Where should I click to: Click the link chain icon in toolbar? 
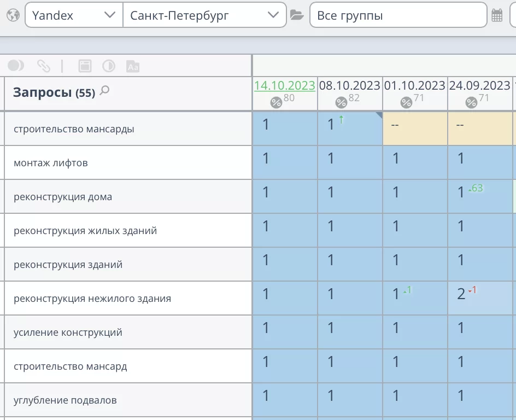point(44,66)
